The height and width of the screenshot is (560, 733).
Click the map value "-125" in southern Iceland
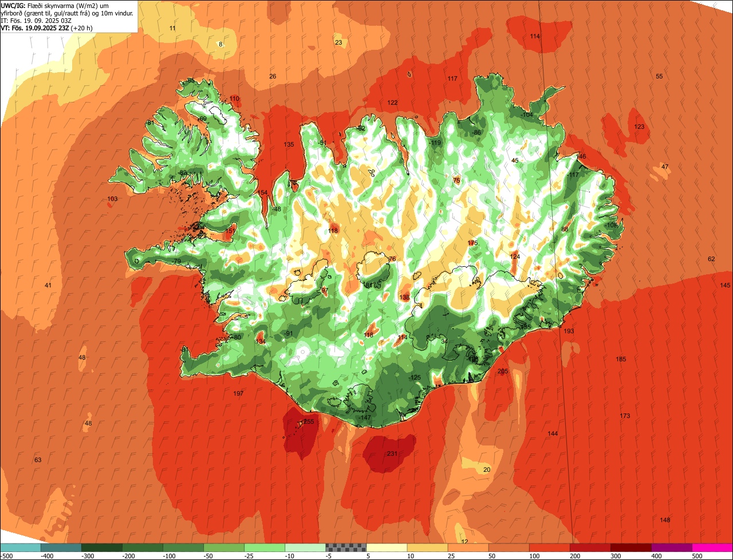(x=413, y=377)
